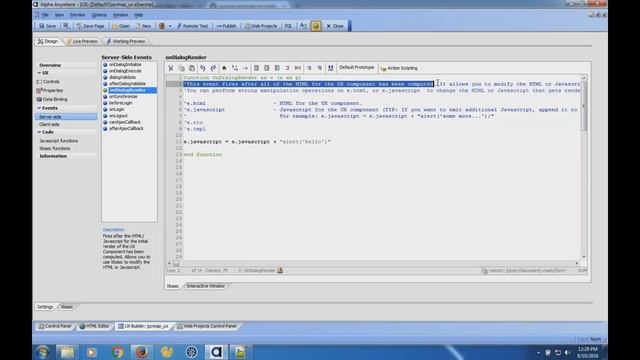
Task: Click the Default Prototype button
Action: pos(356,68)
